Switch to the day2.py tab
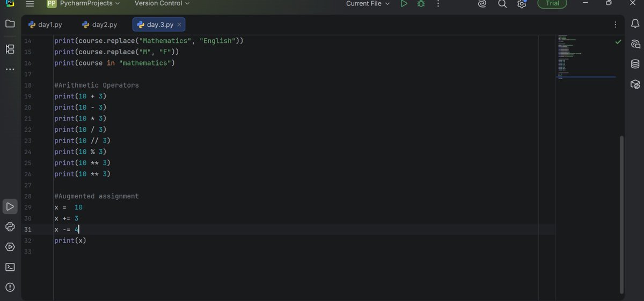The height and width of the screenshot is (301, 644). [x=100, y=25]
